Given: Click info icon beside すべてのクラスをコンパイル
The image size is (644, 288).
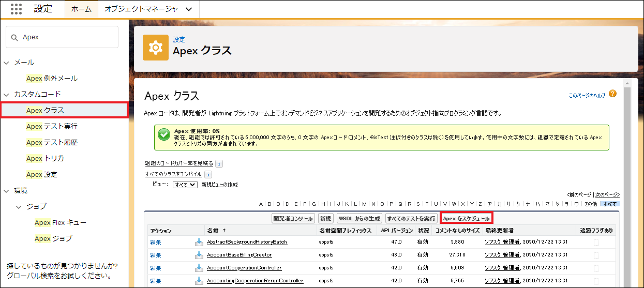Looking at the screenshot, I should [208, 174].
